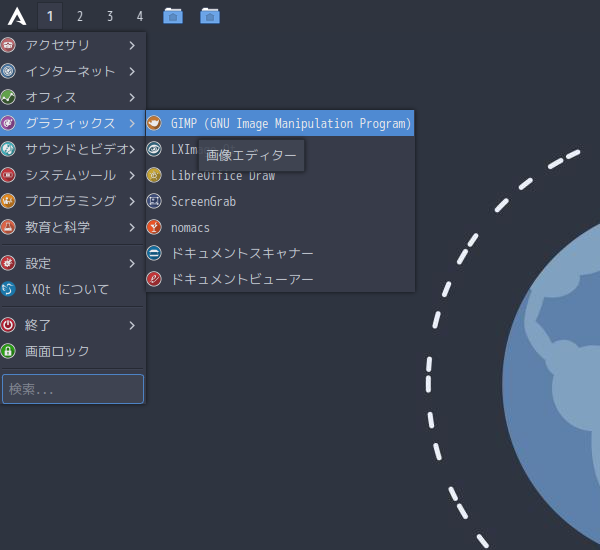Image resolution: width=600 pixels, height=550 pixels.
Task: Switch to desktop workspace 2
Action: pos(80,16)
